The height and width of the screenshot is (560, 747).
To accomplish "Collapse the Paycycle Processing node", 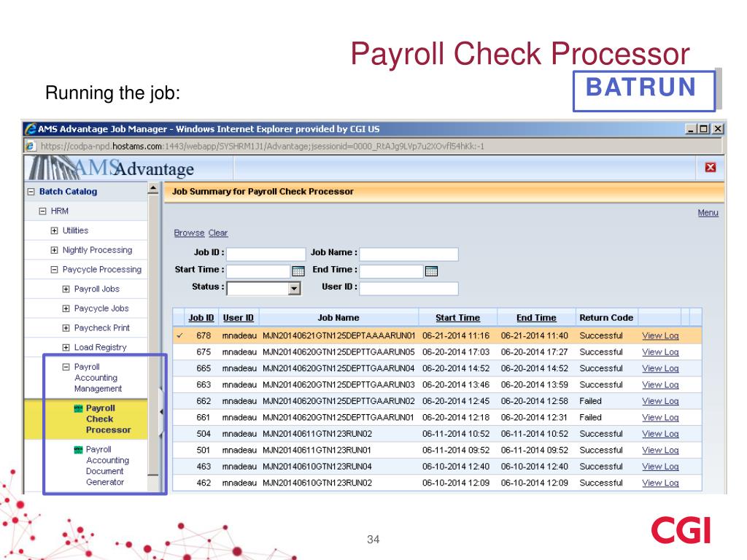I will pyautogui.click(x=54, y=270).
